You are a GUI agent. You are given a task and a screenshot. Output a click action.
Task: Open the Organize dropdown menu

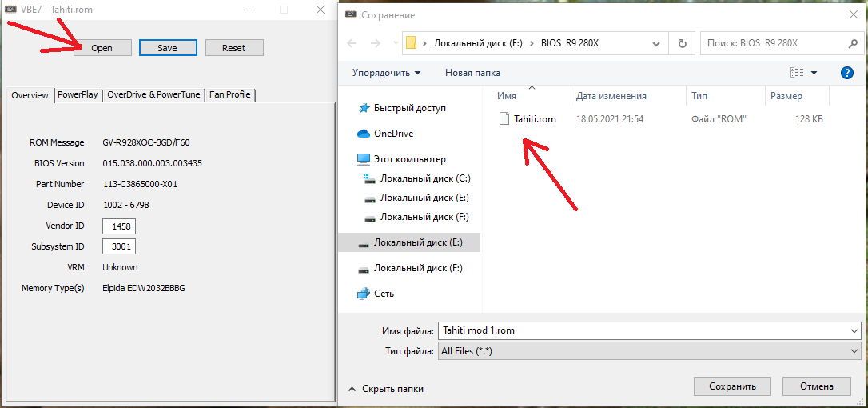point(386,73)
